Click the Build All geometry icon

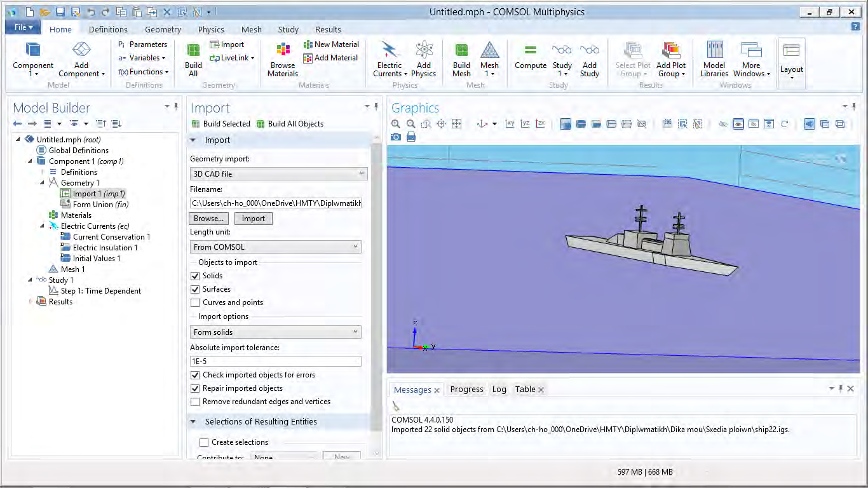coord(193,50)
